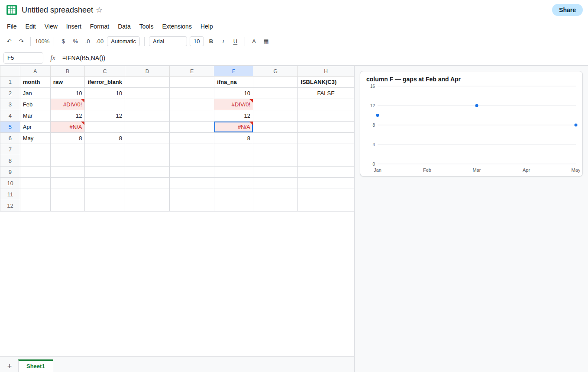Click the Name Box showing F5
Image resolution: width=588 pixels, height=372 pixels.
[x=23, y=58]
